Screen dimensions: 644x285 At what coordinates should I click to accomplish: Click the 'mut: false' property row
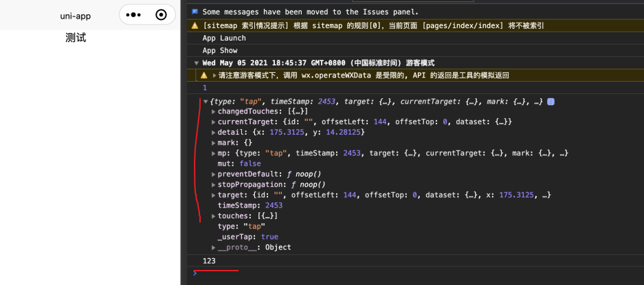click(x=239, y=163)
